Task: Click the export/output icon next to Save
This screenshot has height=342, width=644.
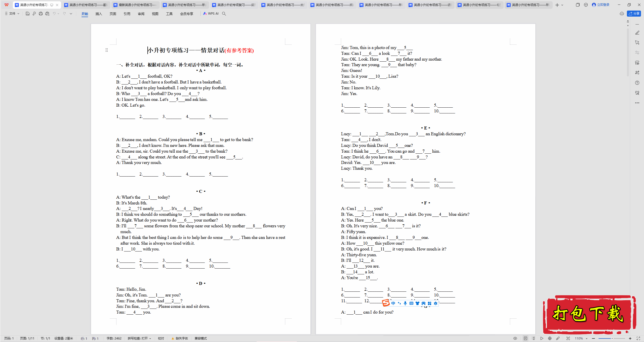Action: coord(34,14)
